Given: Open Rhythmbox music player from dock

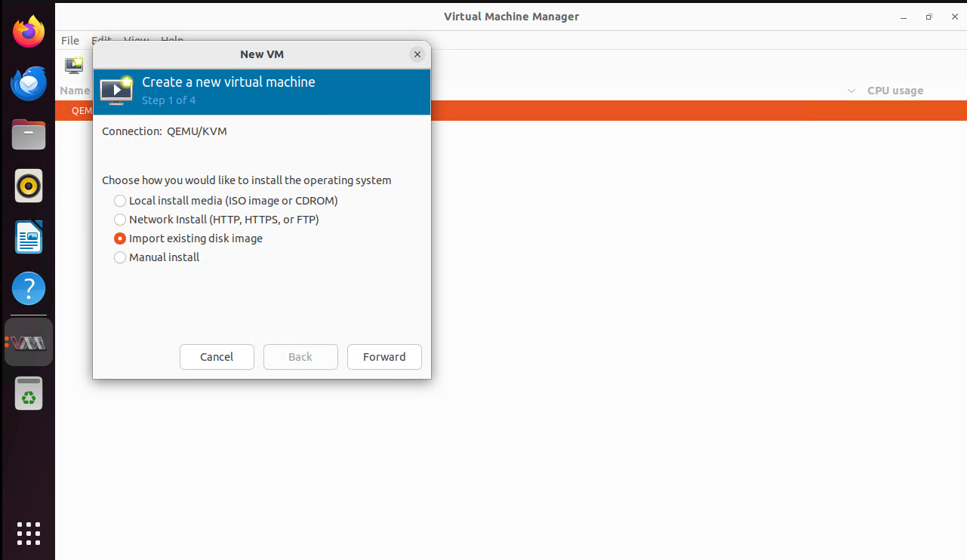Looking at the screenshot, I should (x=29, y=186).
